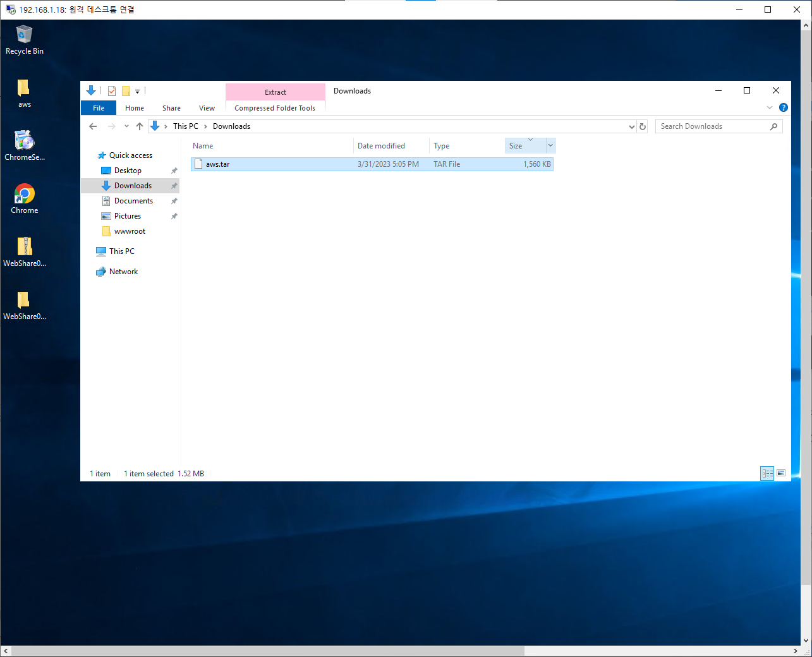Refresh the Downloads folder view

point(643,126)
